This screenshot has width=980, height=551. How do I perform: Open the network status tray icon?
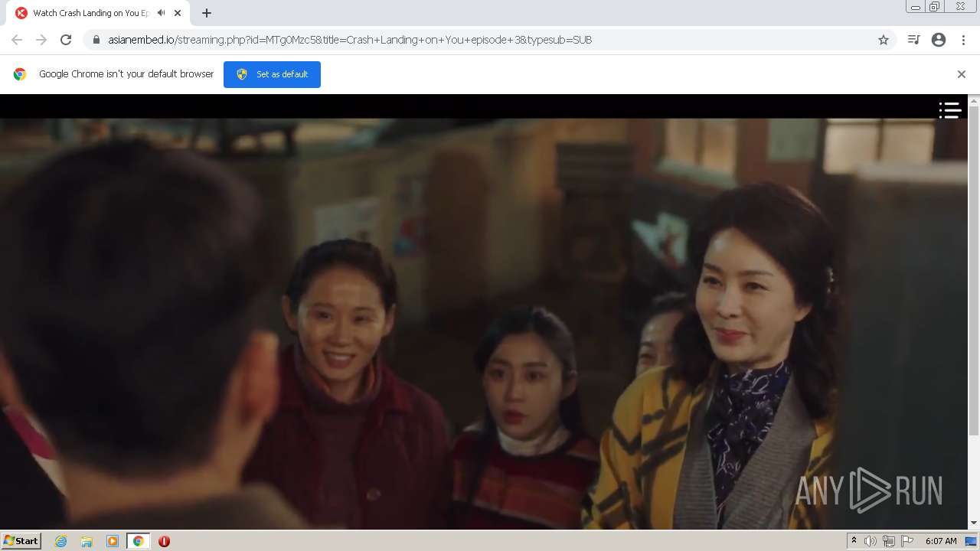point(888,541)
